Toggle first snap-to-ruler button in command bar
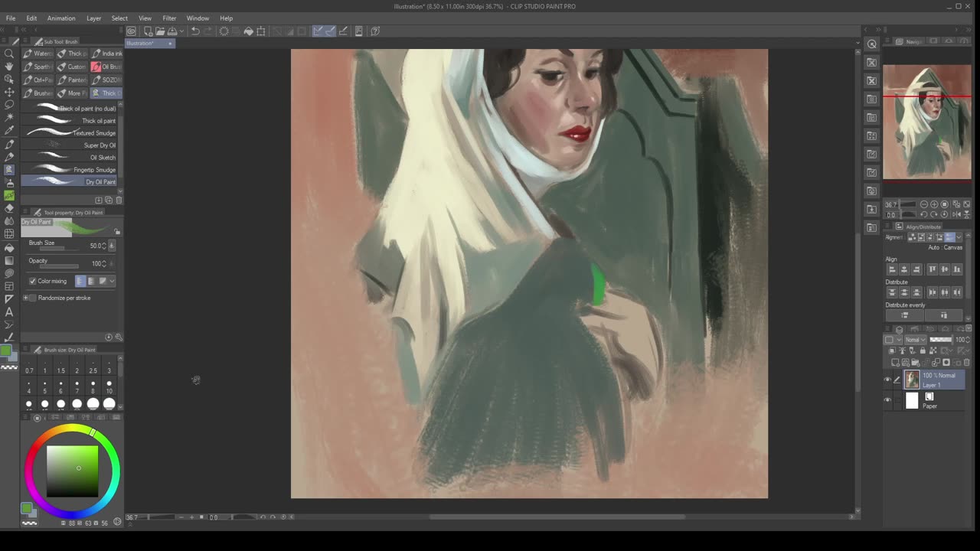The width and height of the screenshot is (980, 551). (x=317, y=31)
